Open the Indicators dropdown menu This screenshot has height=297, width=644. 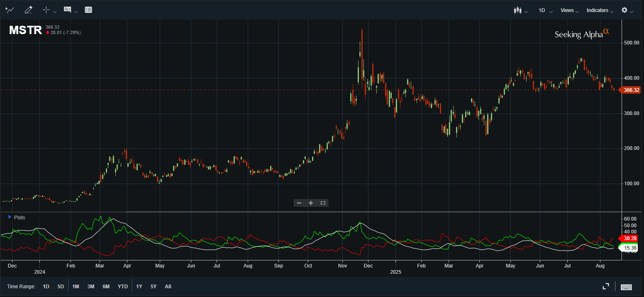[x=600, y=10]
